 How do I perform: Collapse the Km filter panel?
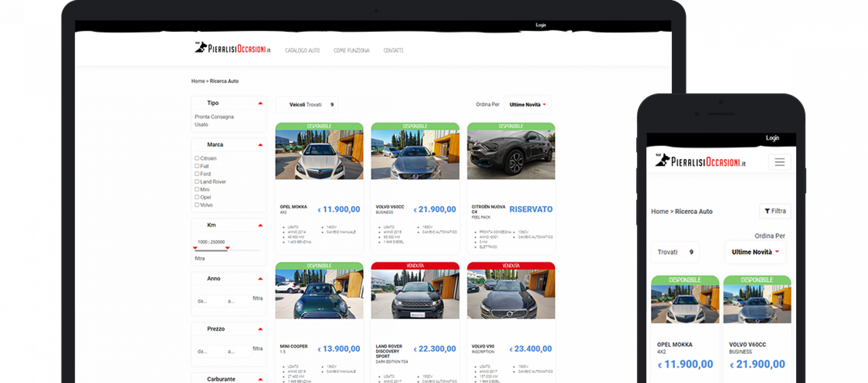[260, 225]
